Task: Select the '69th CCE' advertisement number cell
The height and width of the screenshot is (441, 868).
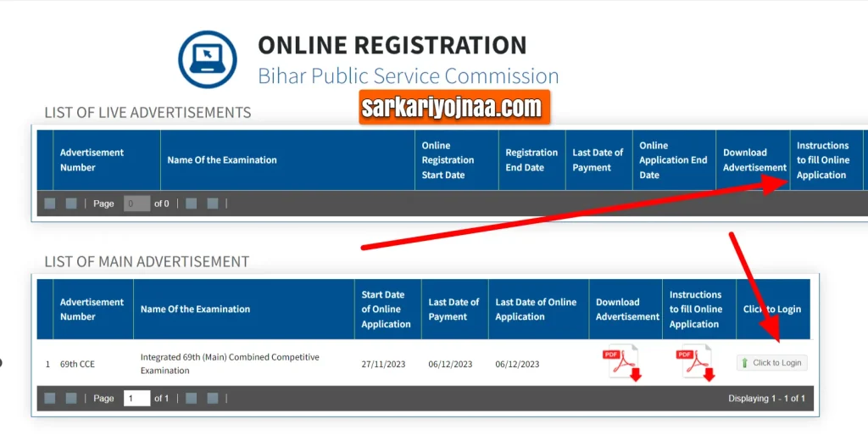Action: coord(77,364)
